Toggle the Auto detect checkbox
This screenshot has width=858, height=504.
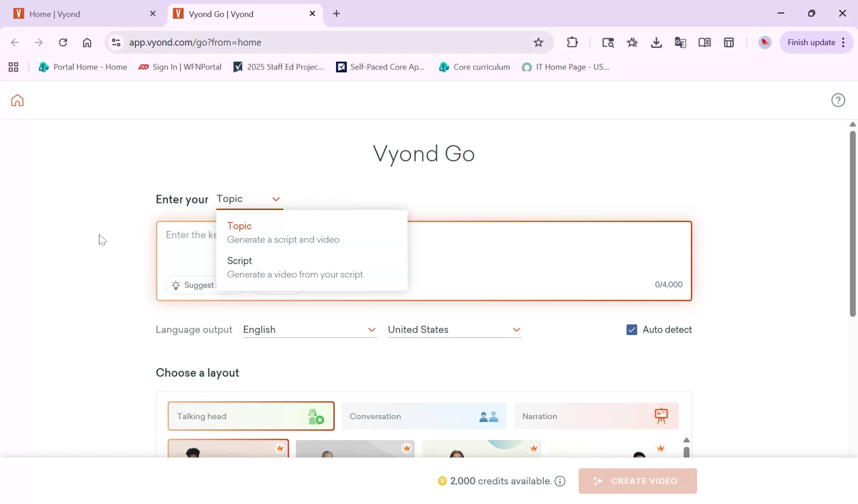tap(632, 329)
